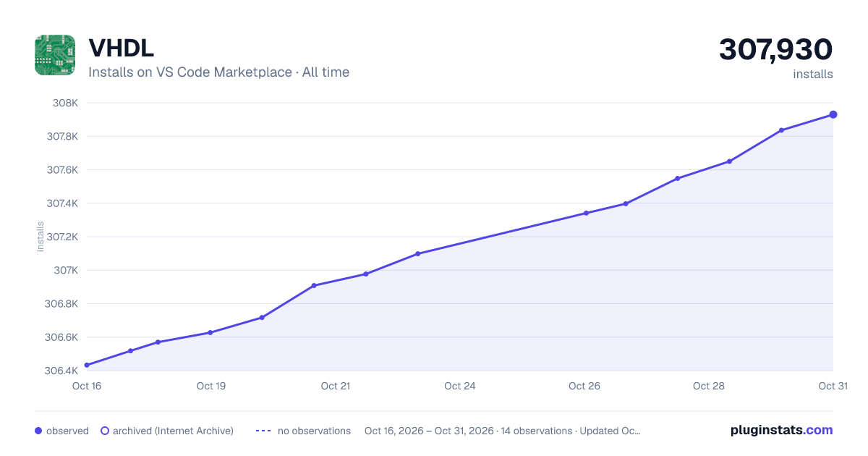Screen dimensions: 868x456
Task: Click the dashed no observations legend icon
Action: coord(263,431)
